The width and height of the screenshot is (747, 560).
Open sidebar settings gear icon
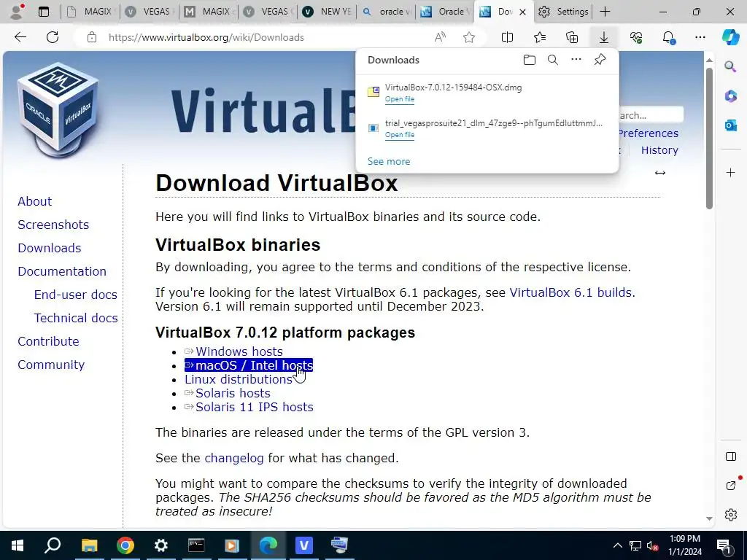pos(730,515)
